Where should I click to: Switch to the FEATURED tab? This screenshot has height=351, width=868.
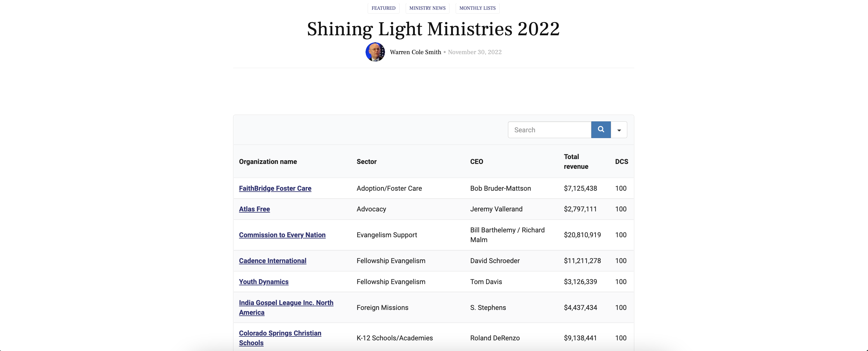383,8
